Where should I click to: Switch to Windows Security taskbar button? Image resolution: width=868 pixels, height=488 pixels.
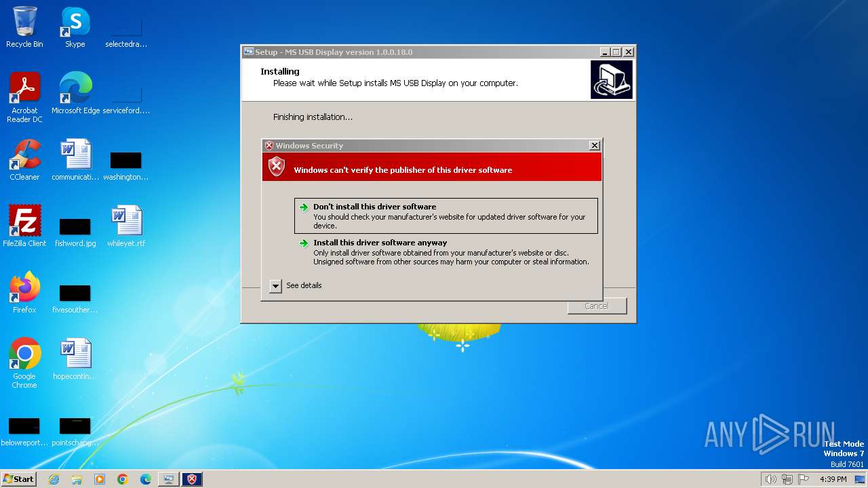coord(192,479)
